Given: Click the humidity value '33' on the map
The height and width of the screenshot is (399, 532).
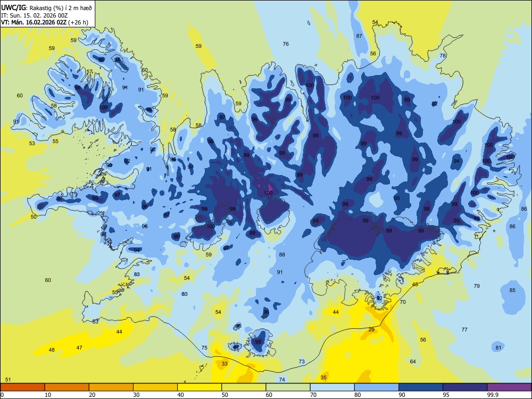Looking at the screenshot, I should point(225,363).
